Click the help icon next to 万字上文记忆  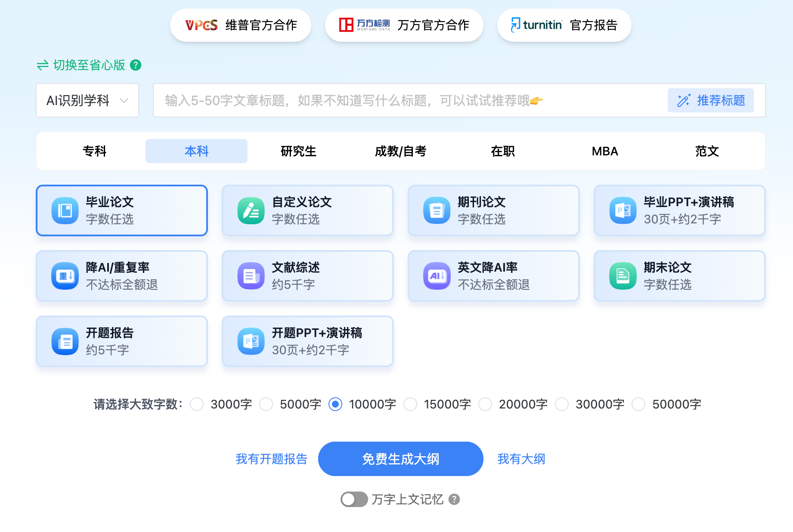click(454, 499)
